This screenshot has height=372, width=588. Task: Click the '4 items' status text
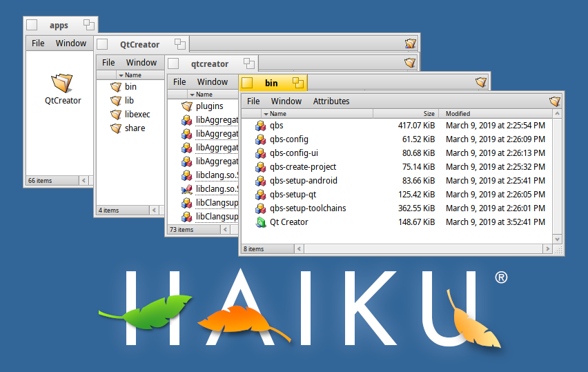click(109, 211)
